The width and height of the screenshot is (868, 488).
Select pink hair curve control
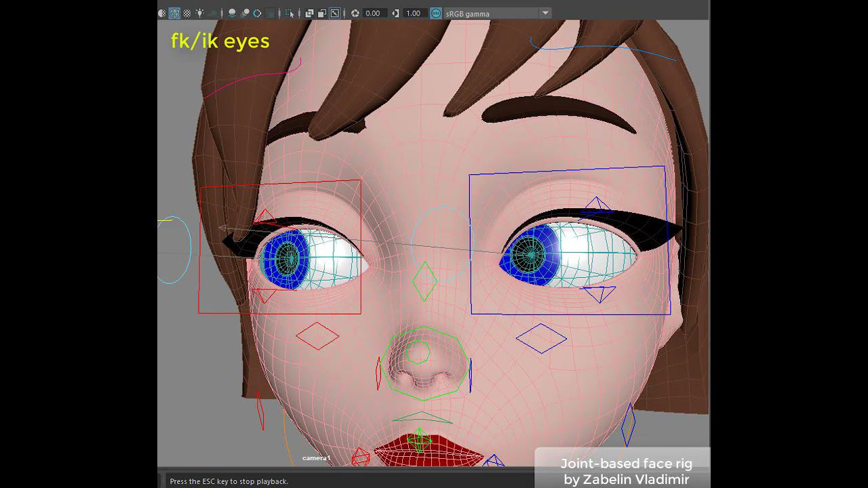252,79
